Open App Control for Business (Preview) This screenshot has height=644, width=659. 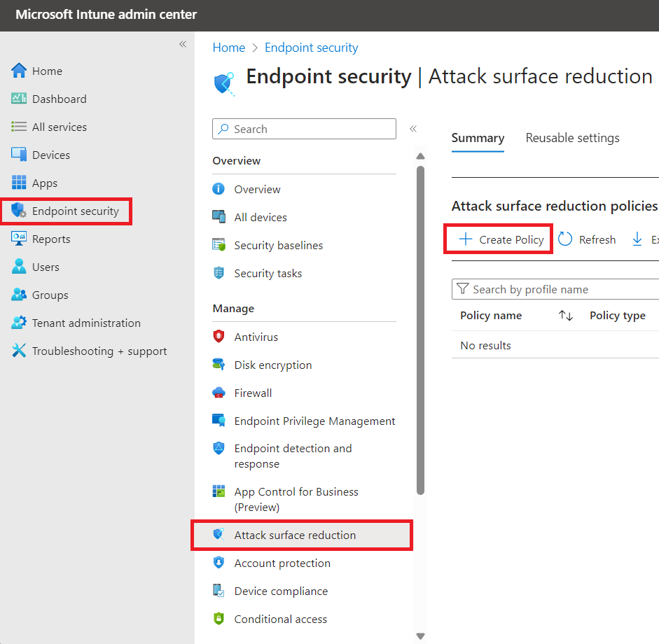tap(296, 499)
